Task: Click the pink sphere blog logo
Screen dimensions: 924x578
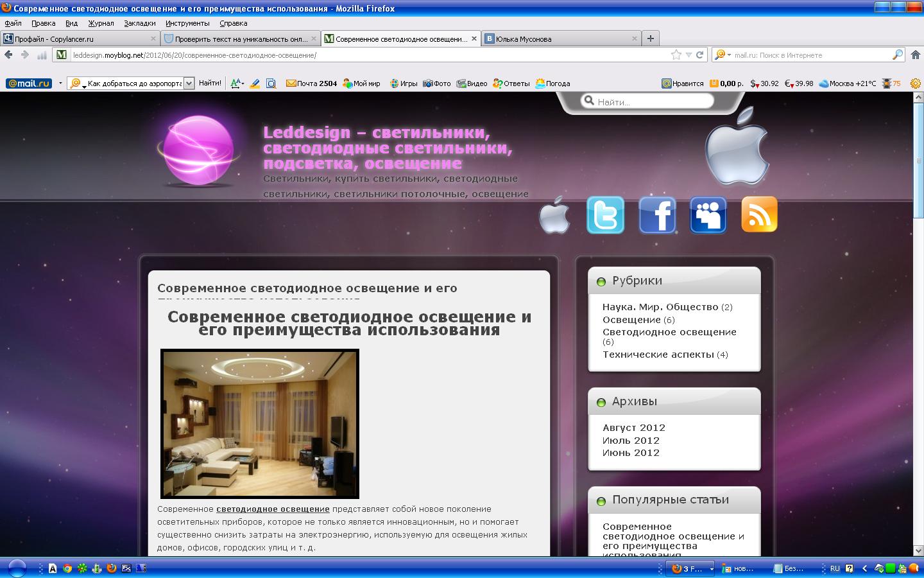Action: [x=199, y=151]
